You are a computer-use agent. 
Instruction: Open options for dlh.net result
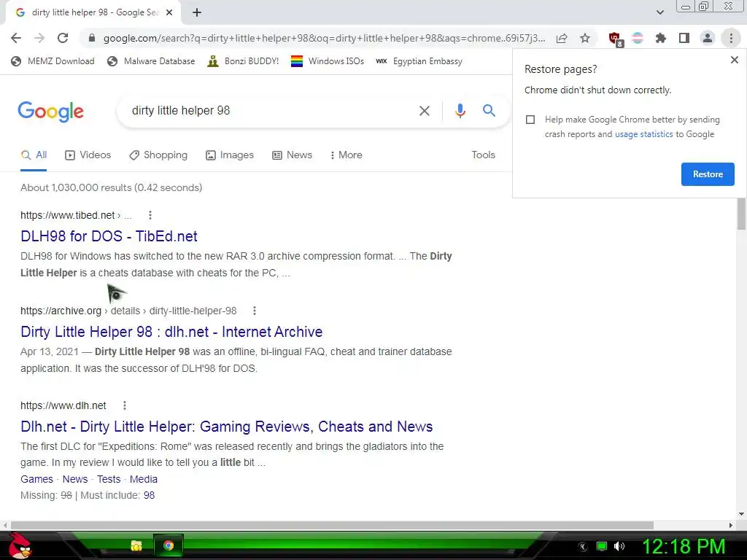[x=124, y=405]
